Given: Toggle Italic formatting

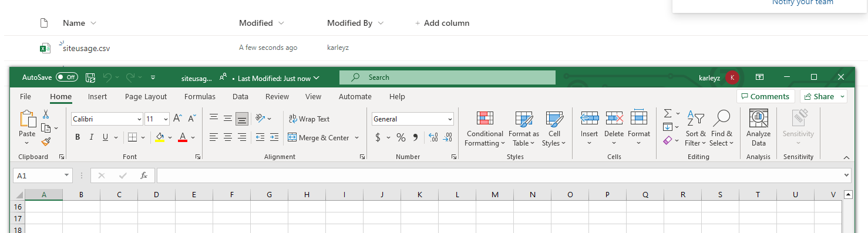Looking at the screenshot, I should click(x=92, y=137).
